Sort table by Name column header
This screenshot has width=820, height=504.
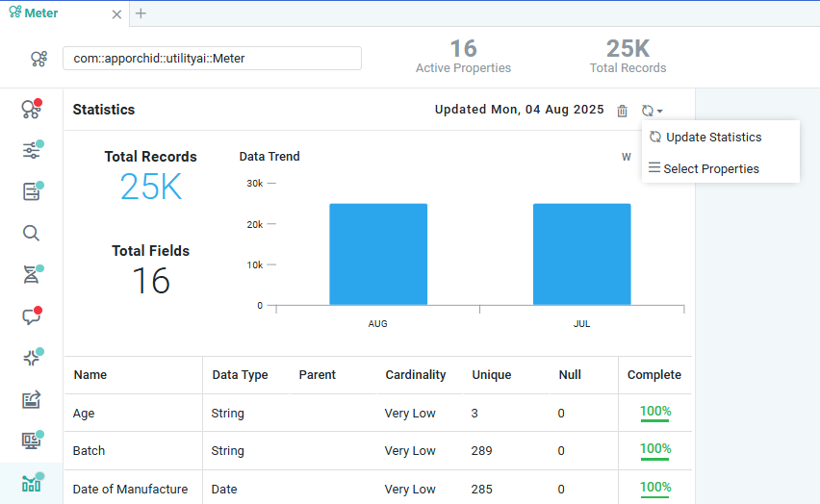point(90,375)
